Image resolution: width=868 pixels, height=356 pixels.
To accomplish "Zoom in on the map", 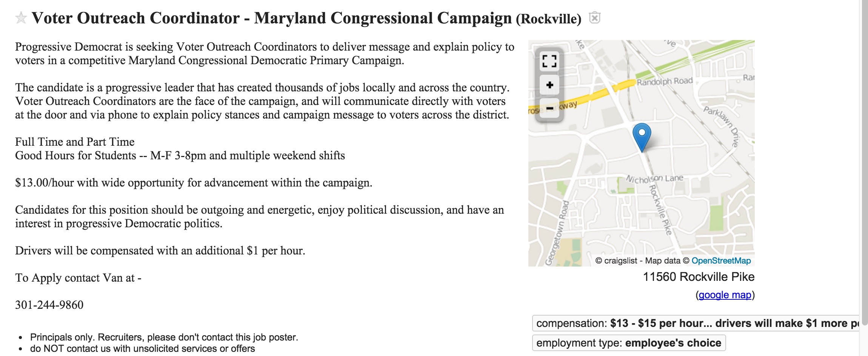I will tap(549, 85).
